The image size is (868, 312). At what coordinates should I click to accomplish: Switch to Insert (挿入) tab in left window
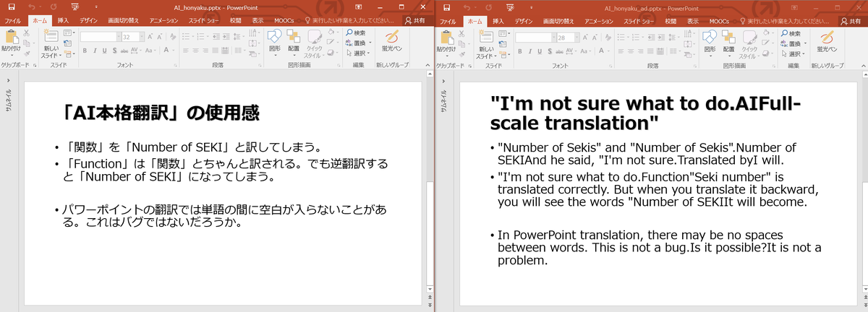63,21
